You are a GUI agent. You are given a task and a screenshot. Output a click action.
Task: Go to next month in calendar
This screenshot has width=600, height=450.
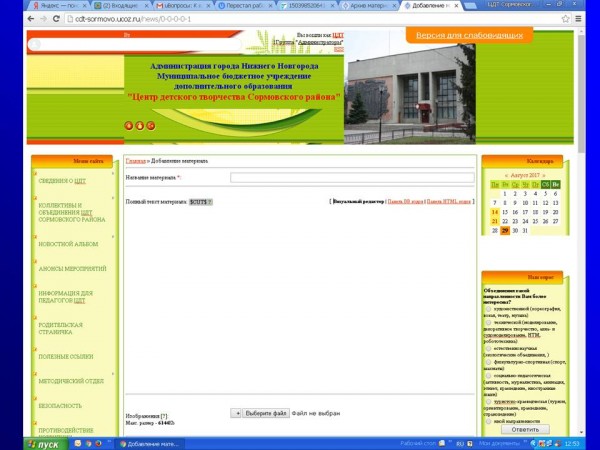point(544,175)
